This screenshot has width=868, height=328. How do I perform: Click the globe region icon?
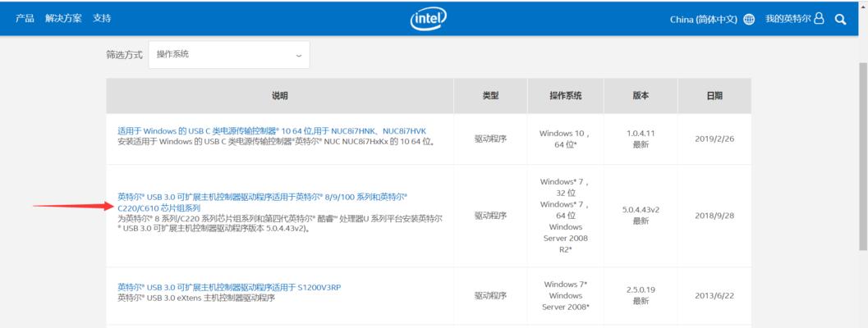click(749, 20)
